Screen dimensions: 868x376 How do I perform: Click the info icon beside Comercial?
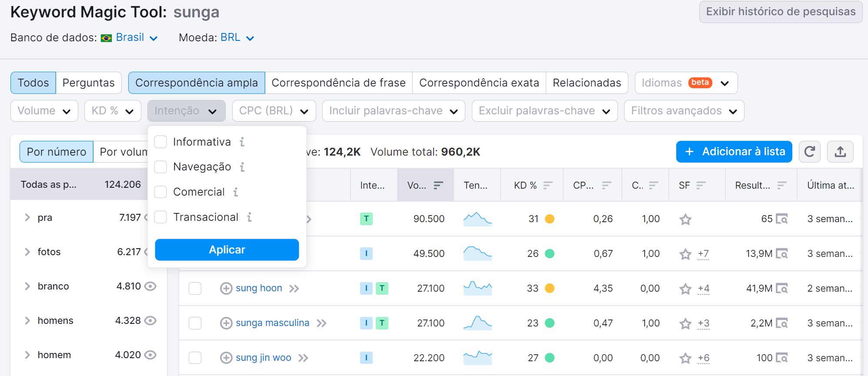pyautogui.click(x=236, y=192)
